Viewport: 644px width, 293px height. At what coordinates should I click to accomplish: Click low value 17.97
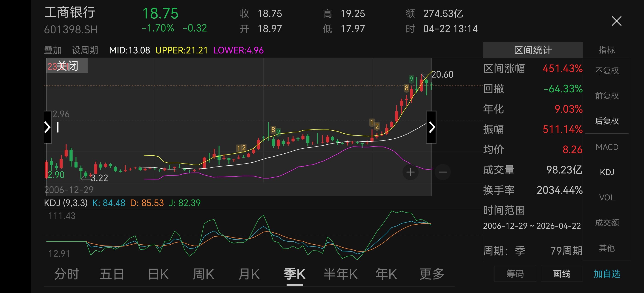[353, 29]
